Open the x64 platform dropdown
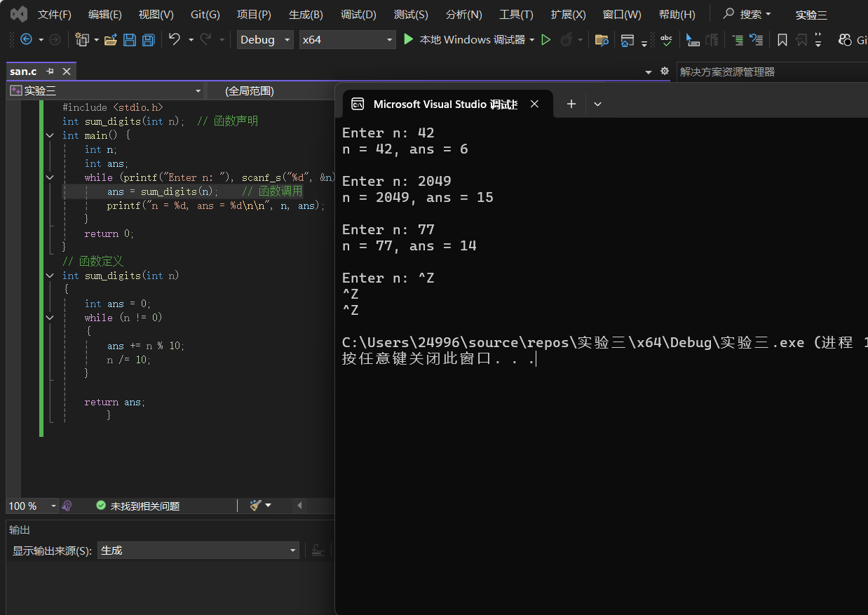 [x=348, y=40]
